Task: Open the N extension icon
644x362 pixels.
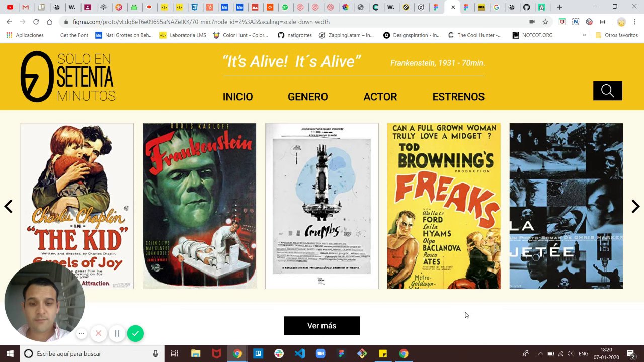Action: click(x=576, y=22)
